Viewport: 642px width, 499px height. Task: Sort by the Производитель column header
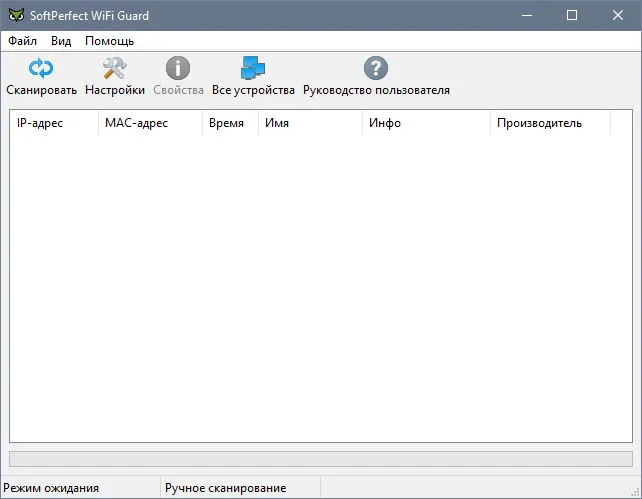pos(550,123)
